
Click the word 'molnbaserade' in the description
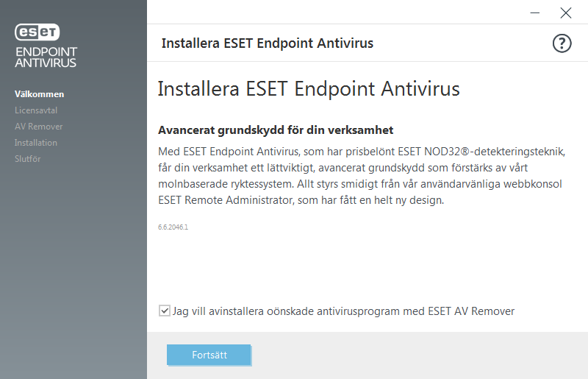pyautogui.click(x=189, y=184)
